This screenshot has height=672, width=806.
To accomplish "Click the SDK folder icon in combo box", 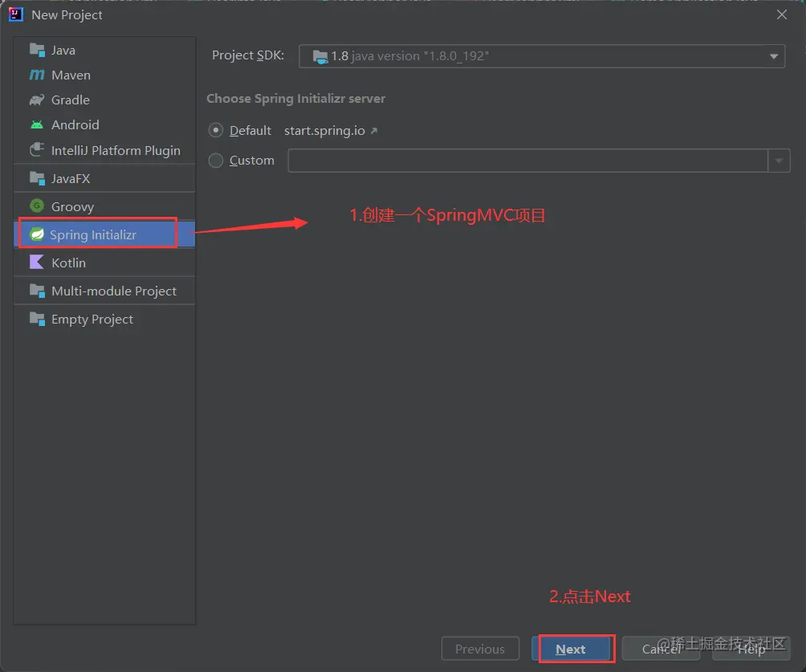I will click(x=320, y=56).
